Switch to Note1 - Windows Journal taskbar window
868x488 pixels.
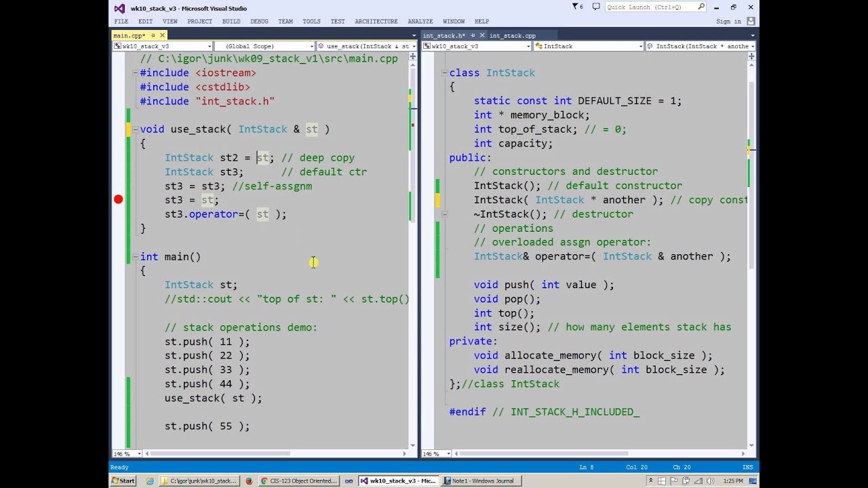pos(481,481)
